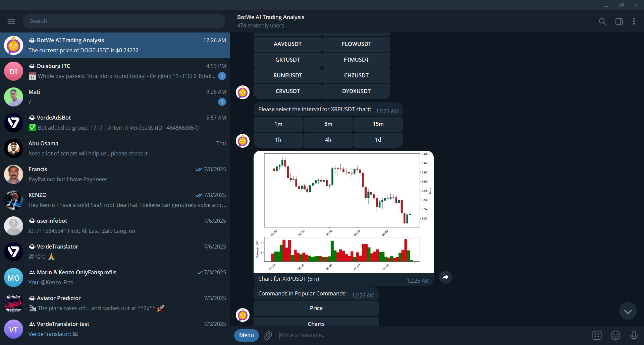Click VerdeTranslator avatar icon

[13, 252]
